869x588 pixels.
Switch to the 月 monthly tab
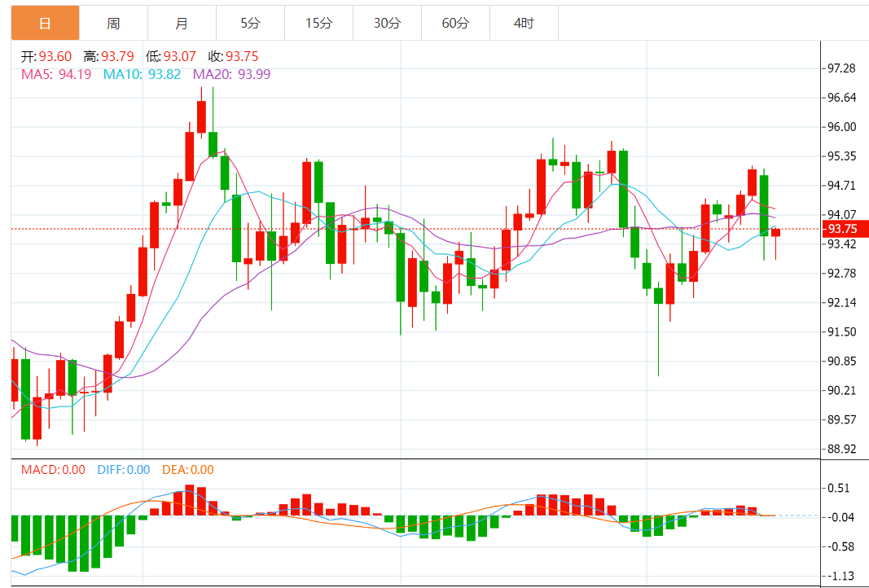[x=182, y=23]
